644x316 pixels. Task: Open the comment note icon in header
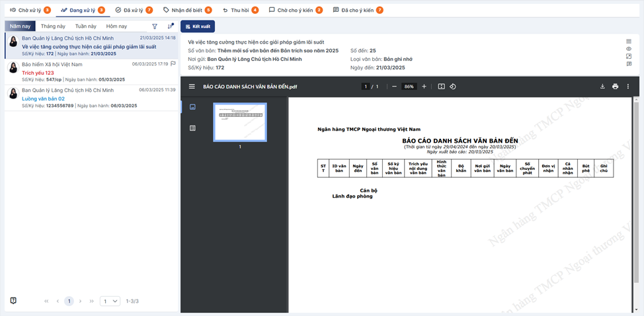(629, 64)
